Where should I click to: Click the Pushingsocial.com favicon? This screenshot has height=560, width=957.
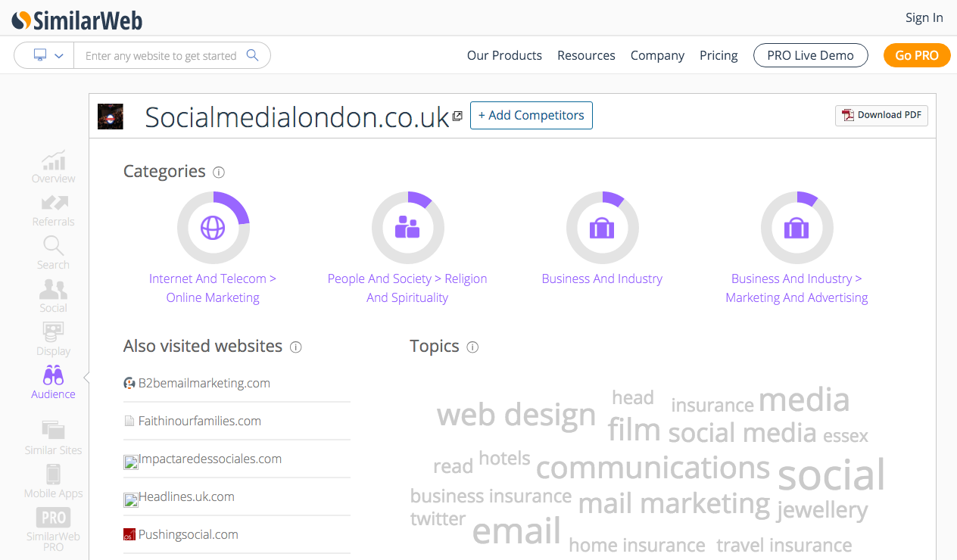[x=129, y=535]
